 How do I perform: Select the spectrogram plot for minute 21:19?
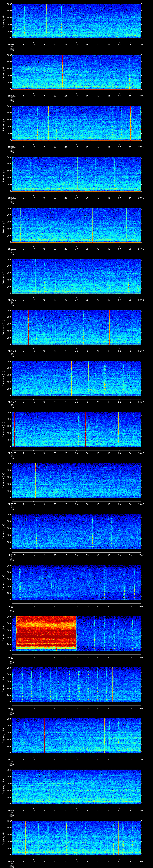click(76, 174)
